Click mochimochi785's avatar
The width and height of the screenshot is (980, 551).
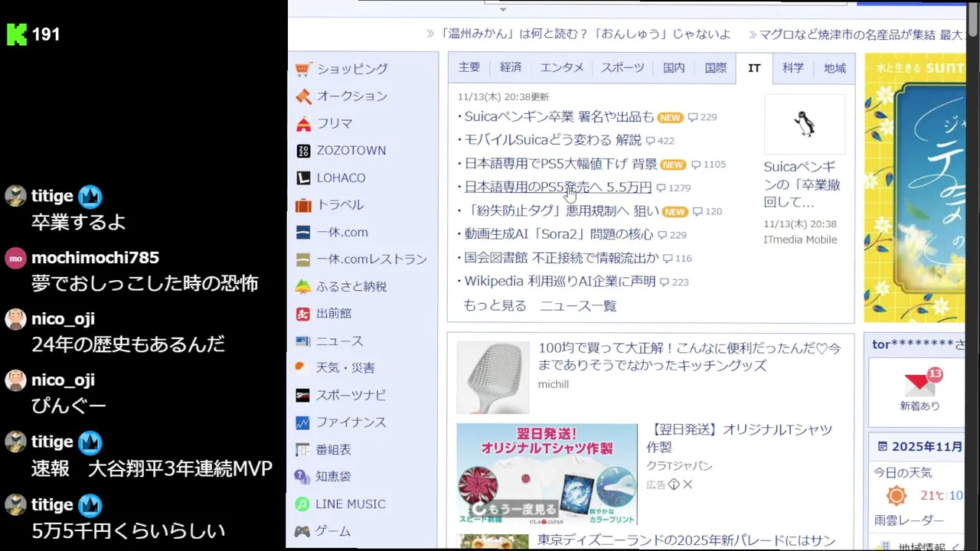15,258
